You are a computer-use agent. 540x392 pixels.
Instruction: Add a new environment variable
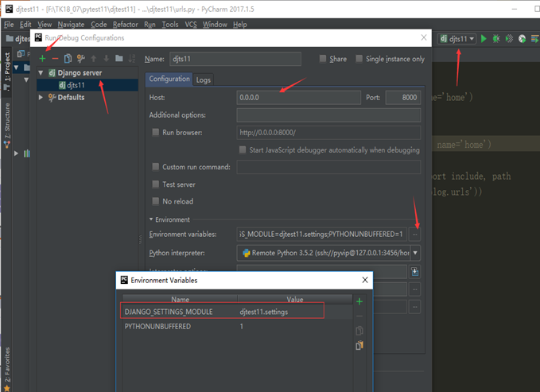pyautogui.click(x=359, y=301)
